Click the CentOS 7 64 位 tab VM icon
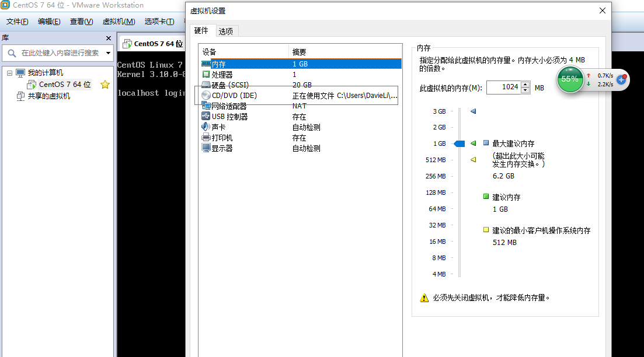 (x=127, y=44)
